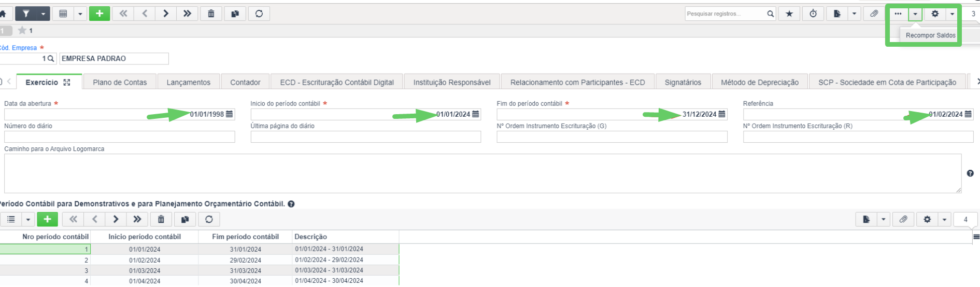Click the magnifier icon in search box
The width and height of the screenshot is (980, 287).
(770, 14)
